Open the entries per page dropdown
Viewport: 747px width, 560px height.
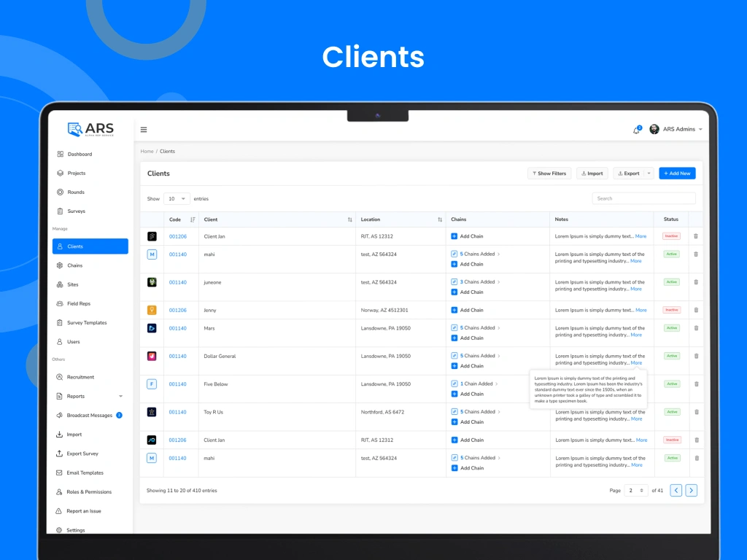(x=177, y=198)
